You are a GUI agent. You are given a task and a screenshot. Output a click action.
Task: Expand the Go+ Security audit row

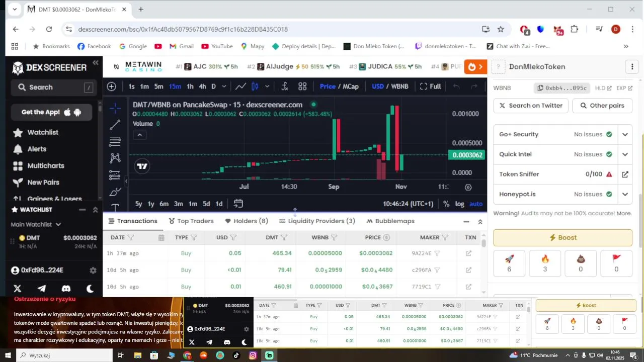point(625,135)
